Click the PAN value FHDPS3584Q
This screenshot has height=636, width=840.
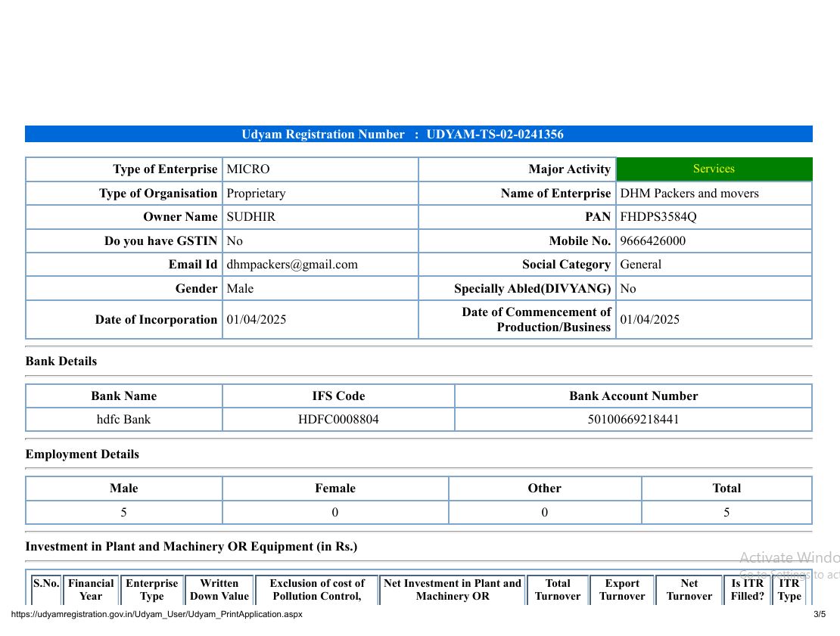(658, 217)
